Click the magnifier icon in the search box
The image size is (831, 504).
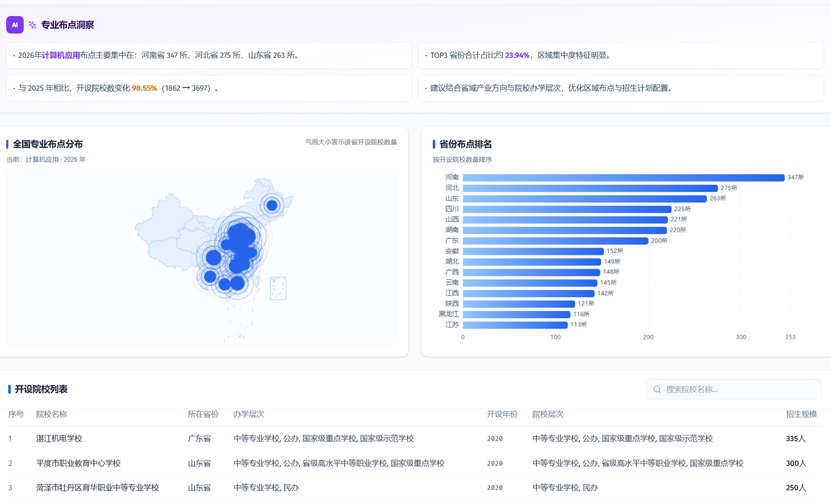pos(657,389)
